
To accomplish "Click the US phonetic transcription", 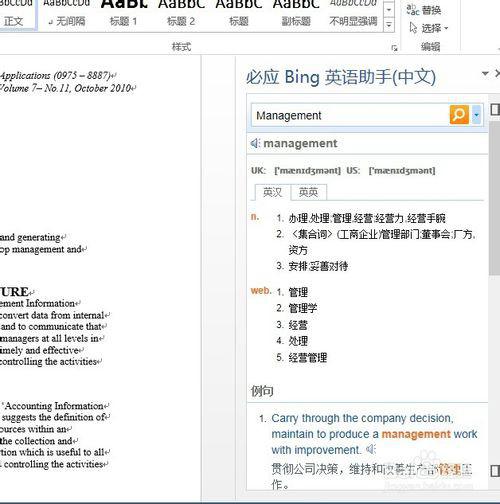I will point(402,170).
